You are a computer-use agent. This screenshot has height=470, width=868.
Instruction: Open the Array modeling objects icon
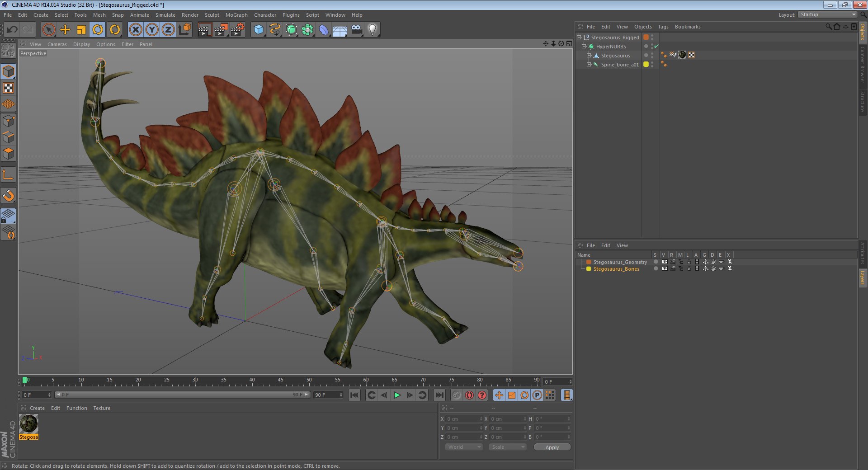tap(308, 30)
